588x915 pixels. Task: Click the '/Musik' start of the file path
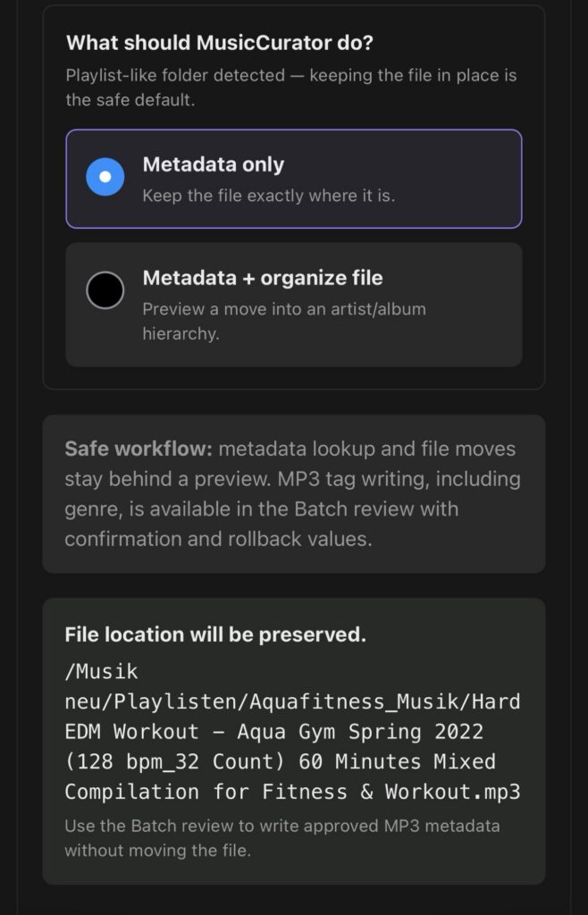coord(102,671)
